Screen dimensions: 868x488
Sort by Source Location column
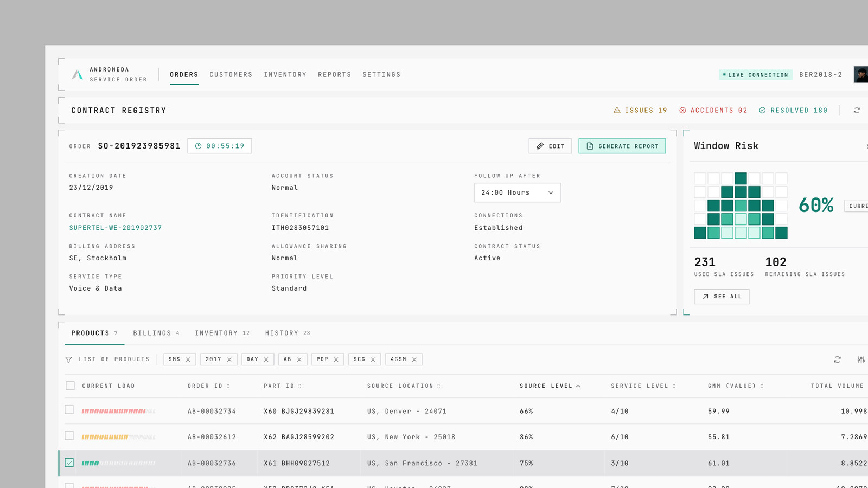pyautogui.click(x=404, y=386)
